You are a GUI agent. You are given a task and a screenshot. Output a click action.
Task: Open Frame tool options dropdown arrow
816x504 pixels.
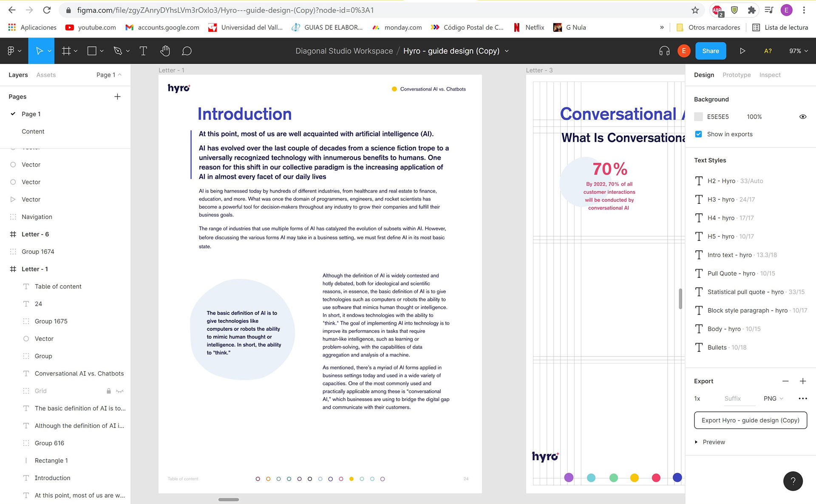point(76,51)
